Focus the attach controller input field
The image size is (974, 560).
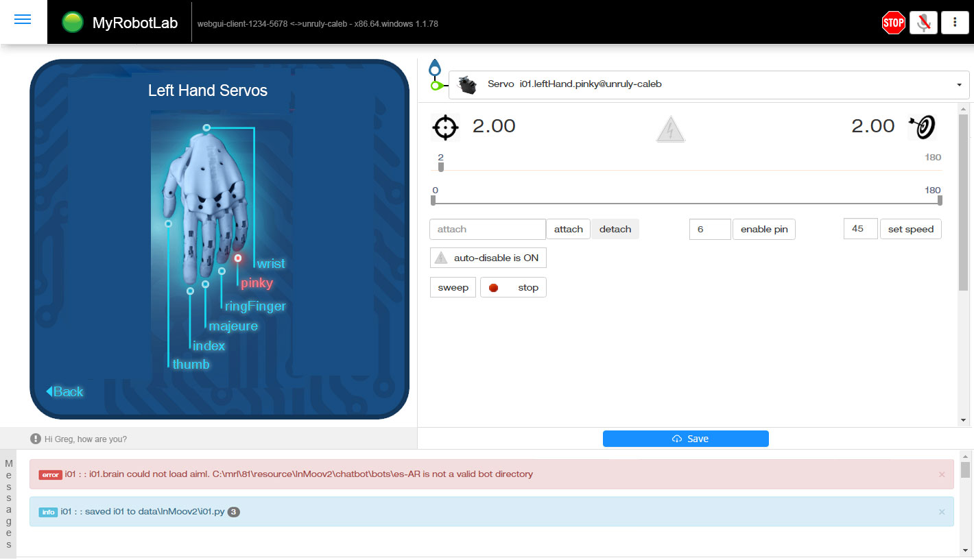[488, 229]
